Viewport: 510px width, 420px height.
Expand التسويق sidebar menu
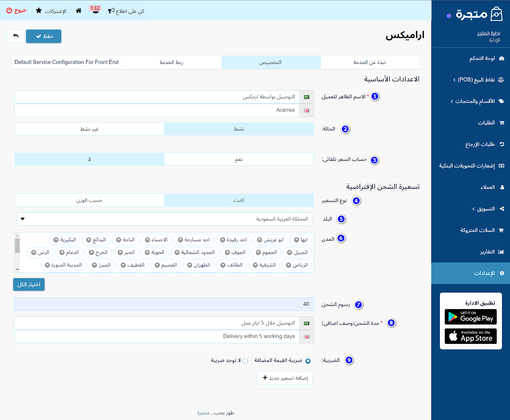tap(471, 209)
